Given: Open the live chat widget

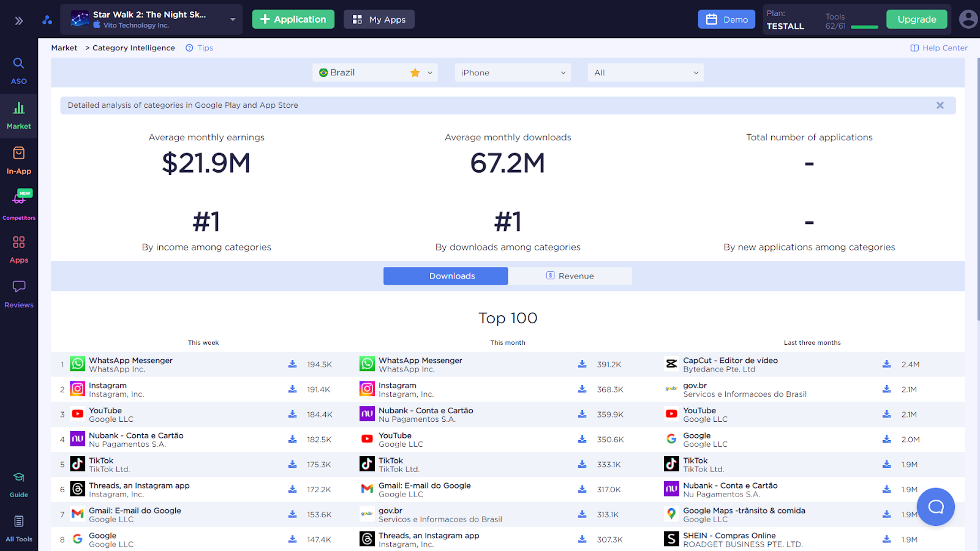Looking at the screenshot, I should point(936,507).
